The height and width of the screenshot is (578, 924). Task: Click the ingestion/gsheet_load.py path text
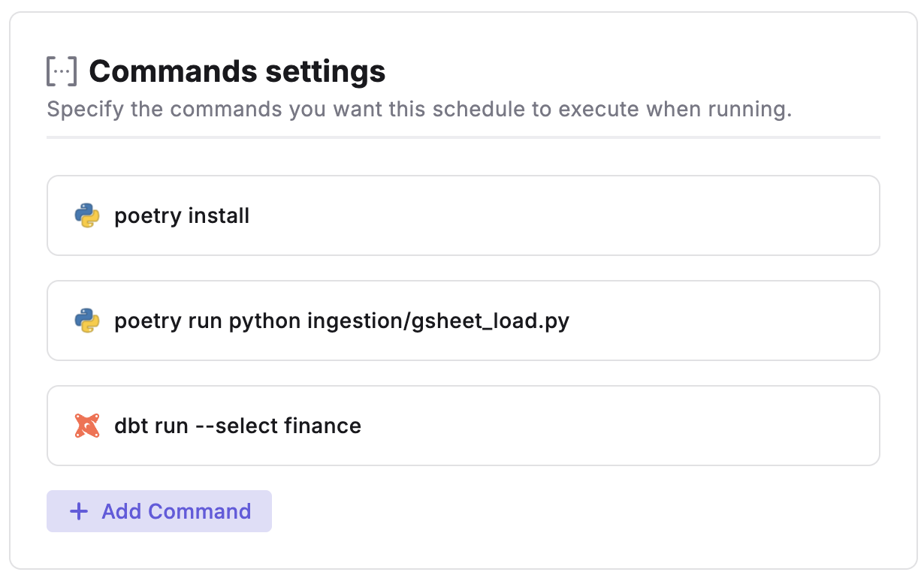coord(438,321)
